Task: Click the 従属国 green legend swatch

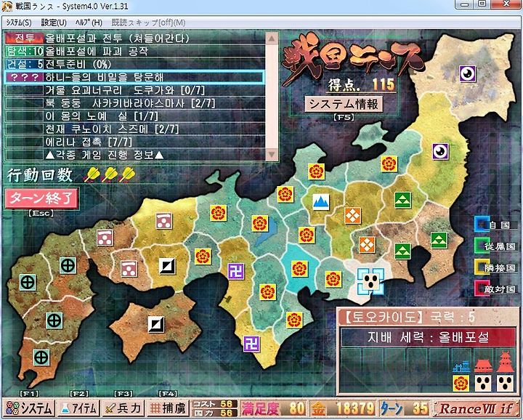Action: (482, 246)
